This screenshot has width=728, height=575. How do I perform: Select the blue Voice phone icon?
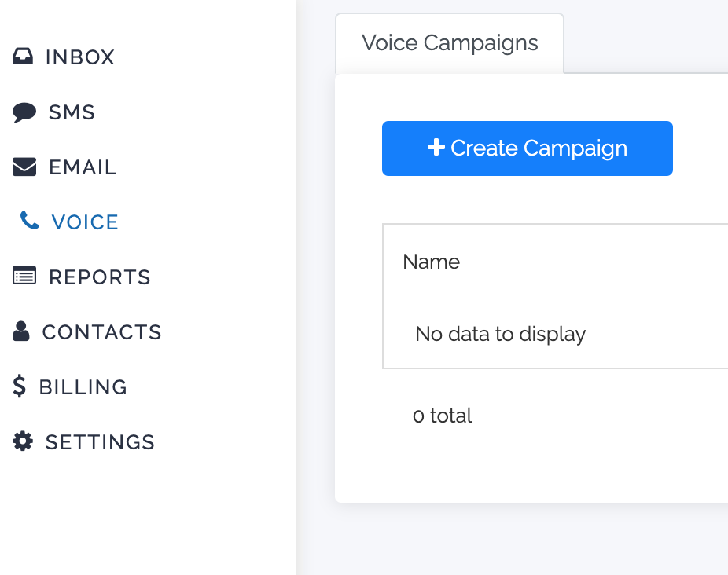click(30, 222)
